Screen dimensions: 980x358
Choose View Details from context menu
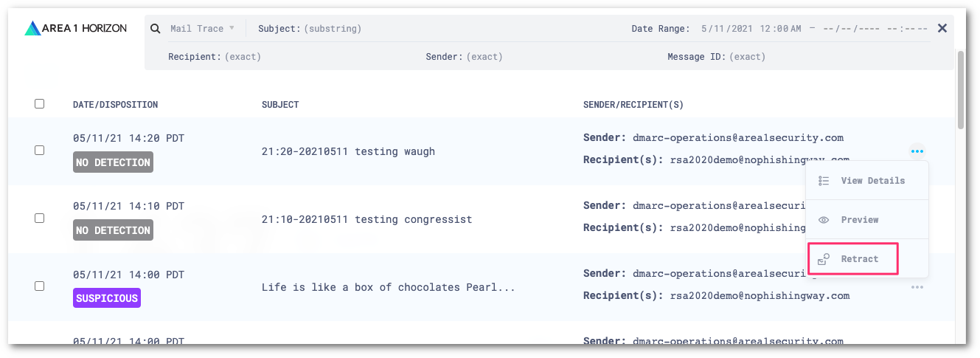pos(872,181)
